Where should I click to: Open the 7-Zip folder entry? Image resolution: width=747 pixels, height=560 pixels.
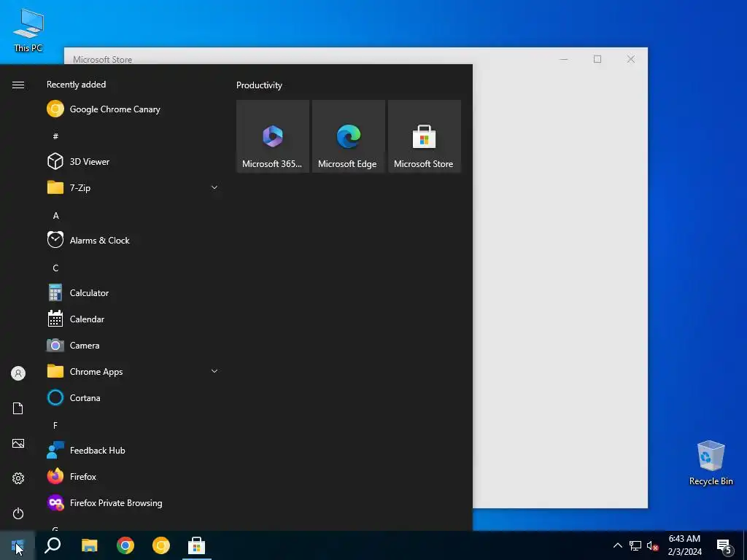(133, 187)
